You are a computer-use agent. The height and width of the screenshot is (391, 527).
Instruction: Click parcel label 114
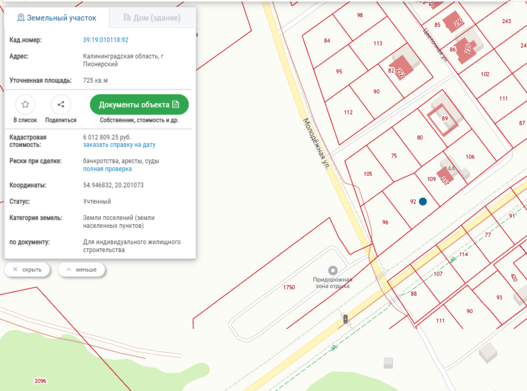coord(463,254)
